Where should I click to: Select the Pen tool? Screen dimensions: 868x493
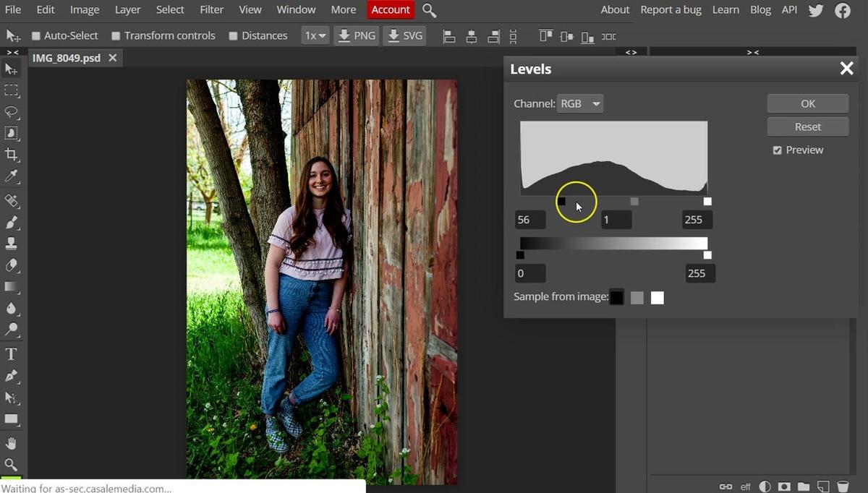click(x=12, y=376)
